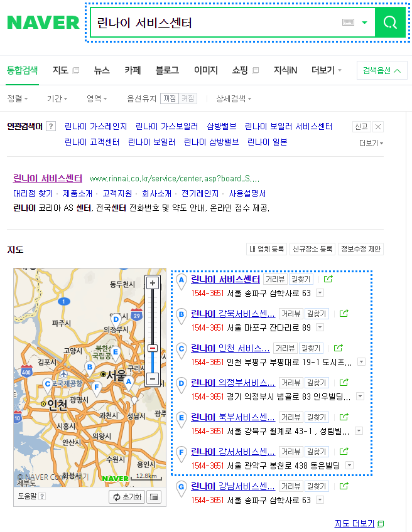Switch to the 이미지 tab

click(206, 70)
